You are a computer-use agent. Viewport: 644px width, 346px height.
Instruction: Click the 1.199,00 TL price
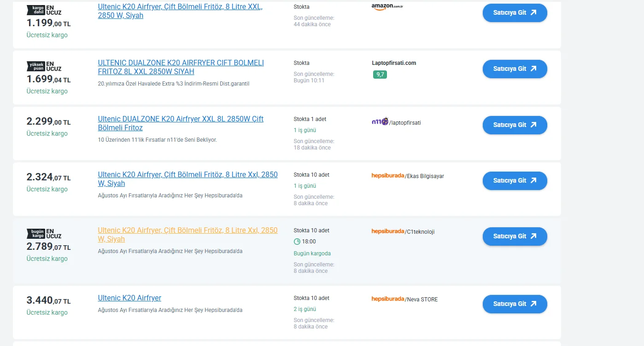[x=48, y=23]
